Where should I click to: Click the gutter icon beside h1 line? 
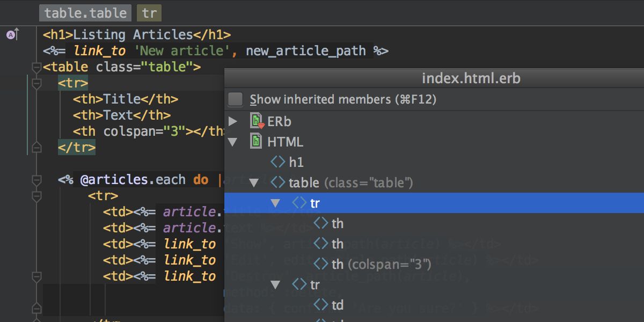[12, 35]
